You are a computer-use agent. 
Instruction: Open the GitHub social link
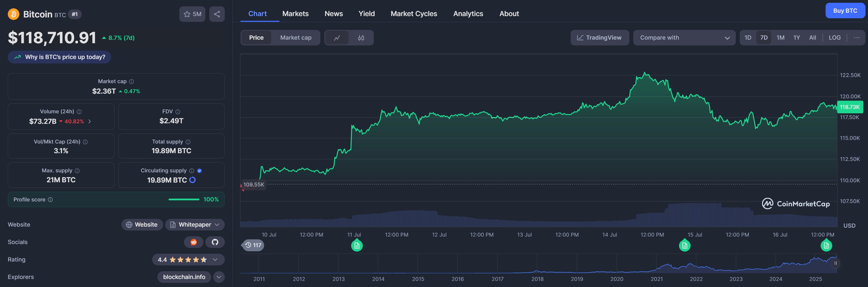215,242
